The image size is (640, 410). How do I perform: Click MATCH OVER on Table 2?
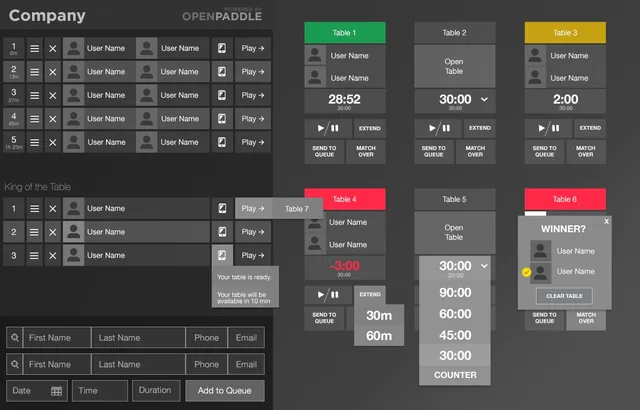coord(476,151)
